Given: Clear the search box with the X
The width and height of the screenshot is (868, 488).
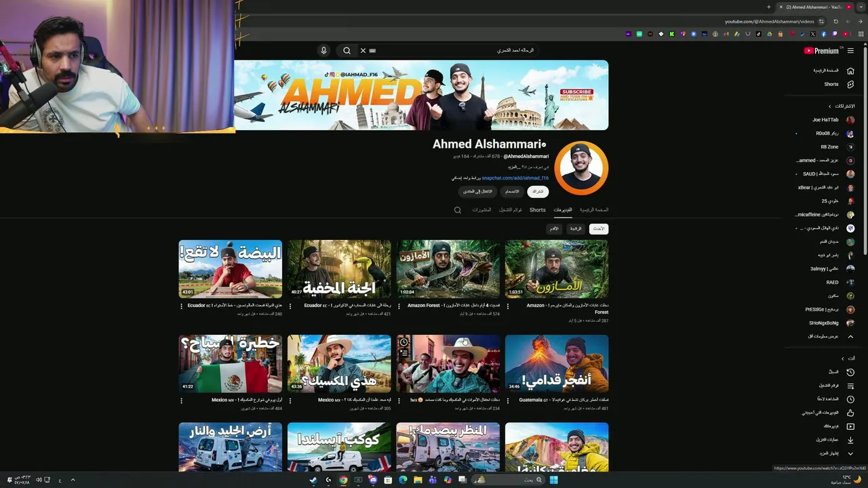Looking at the screenshot, I should [363, 50].
